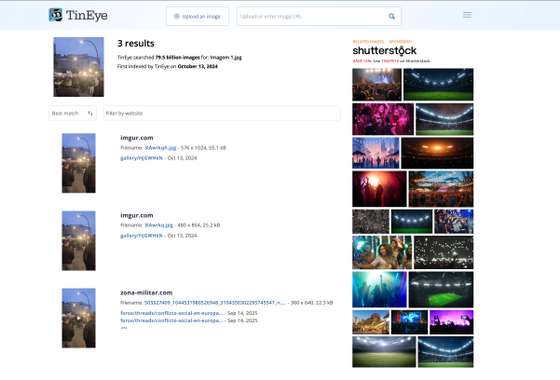Focus the image URL input field
560x380 pixels.
312,16
